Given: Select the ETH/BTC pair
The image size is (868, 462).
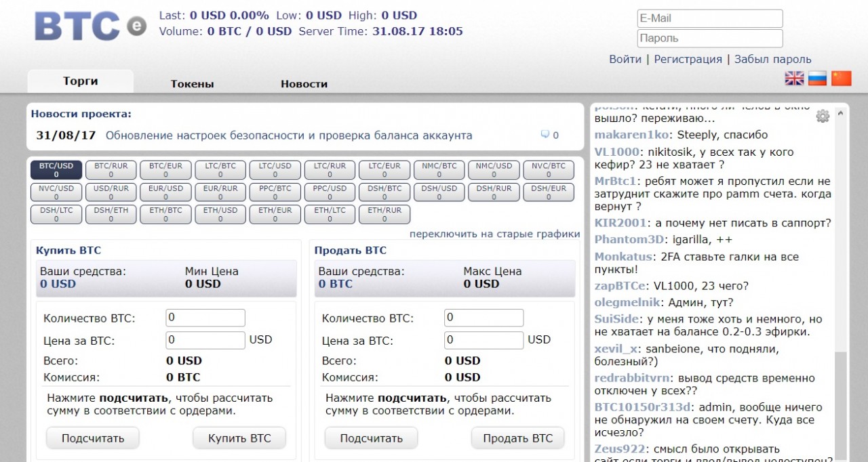Looking at the screenshot, I should click(x=165, y=214).
